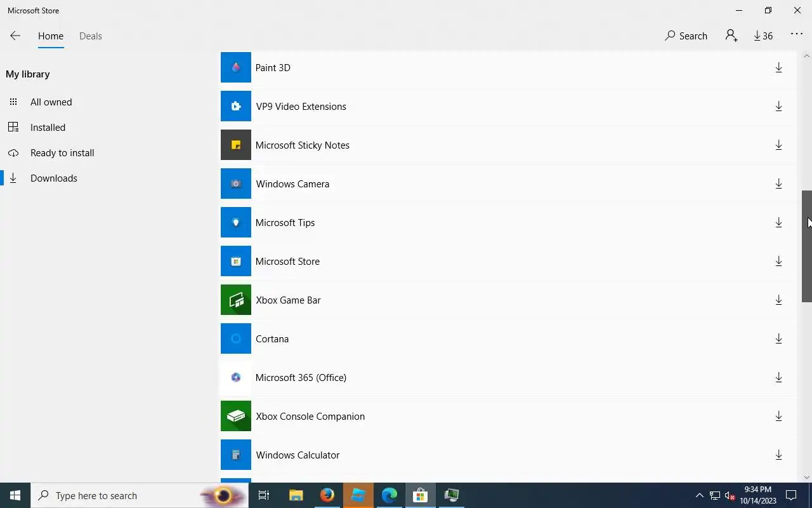Open the Search box in Store

pos(686,36)
